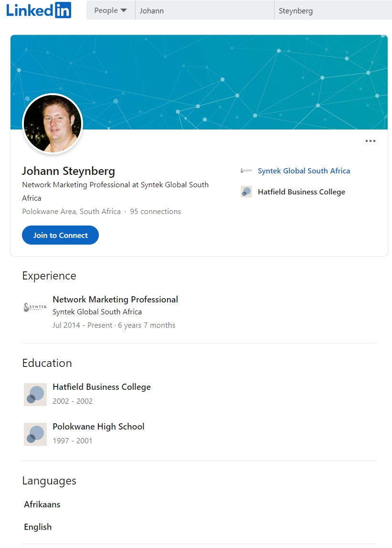Open the Network Marketing Professional job title
Viewport: 392px width, 548px height.
click(115, 300)
